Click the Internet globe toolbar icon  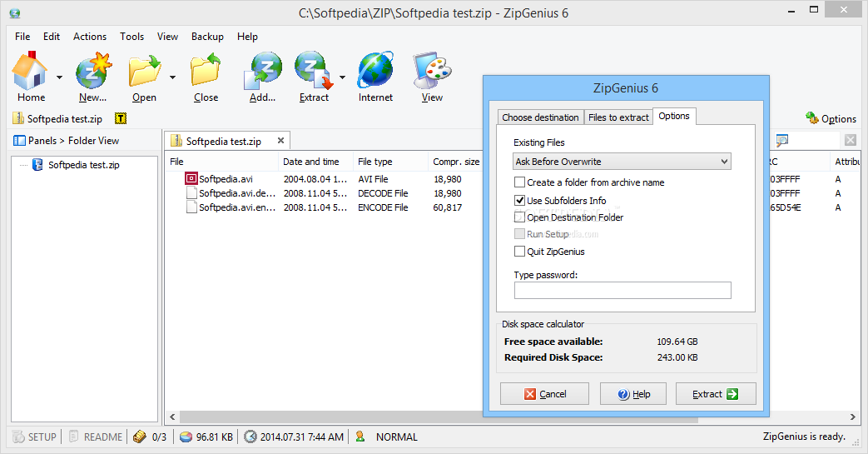(375, 70)
